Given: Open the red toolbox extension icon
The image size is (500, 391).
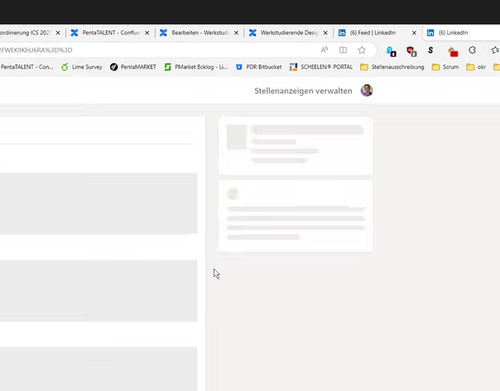Looking at the screenshot, I should click(x=453, y=52).
